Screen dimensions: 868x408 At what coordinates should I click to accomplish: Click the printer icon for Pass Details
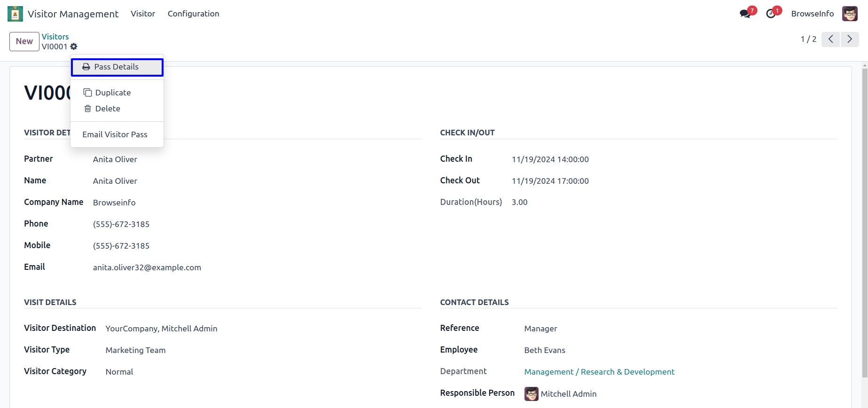coord(86,67)
